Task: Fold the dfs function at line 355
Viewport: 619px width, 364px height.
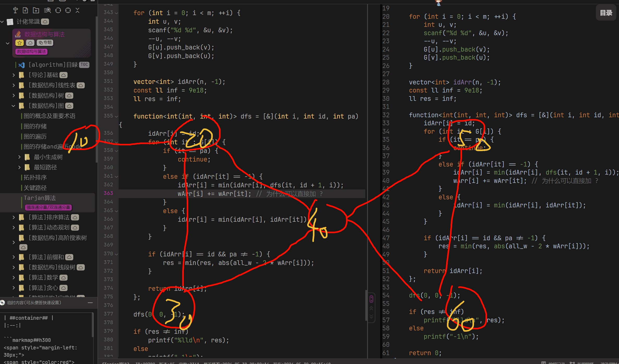Action: 116,116
